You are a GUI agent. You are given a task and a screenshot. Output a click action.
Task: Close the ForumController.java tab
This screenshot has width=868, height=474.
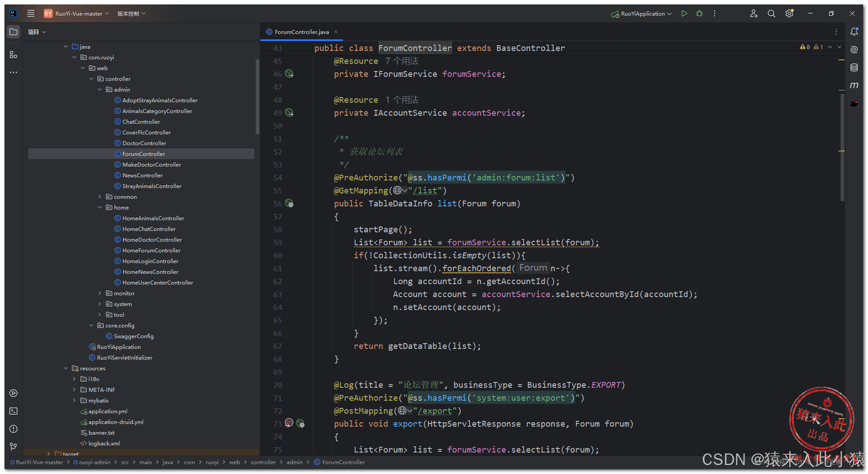tap(336, 32)
